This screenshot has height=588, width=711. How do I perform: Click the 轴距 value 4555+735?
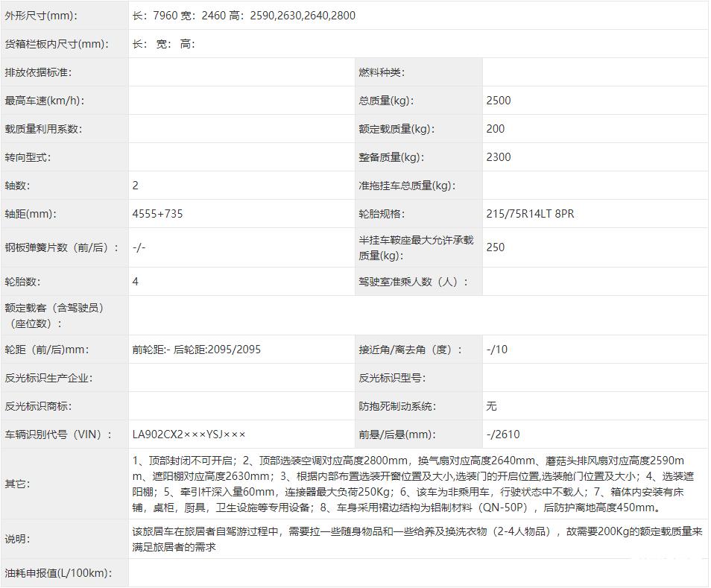[x=154, y=214]
